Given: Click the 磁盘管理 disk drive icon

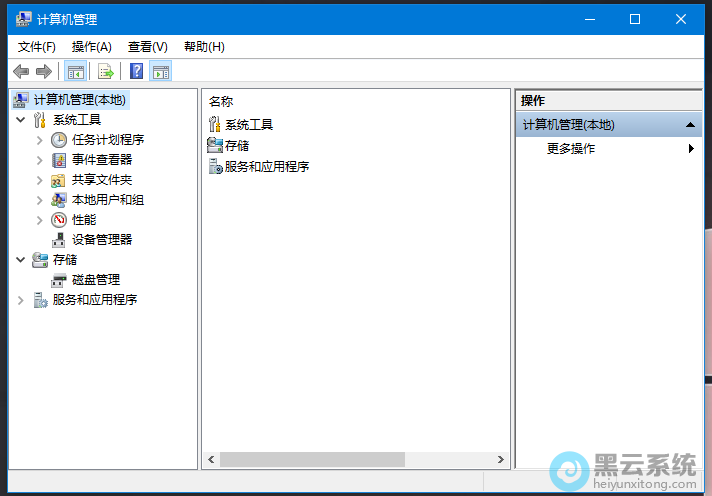Looking at the screenshot, I should coord(59,280).
